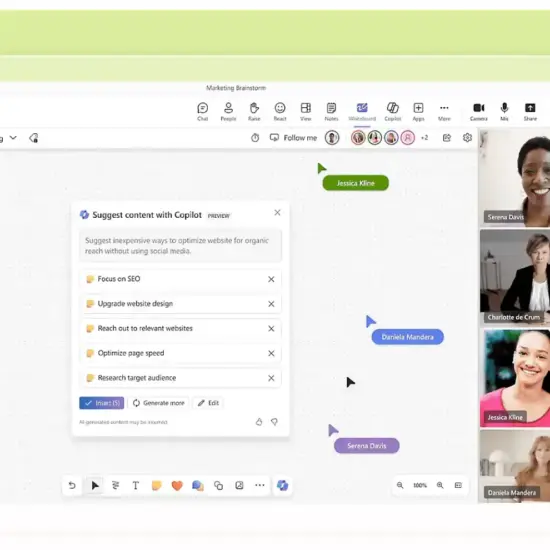550x550 pixels.
Task: Enable Follow me mode
Action: coord(293,138)
